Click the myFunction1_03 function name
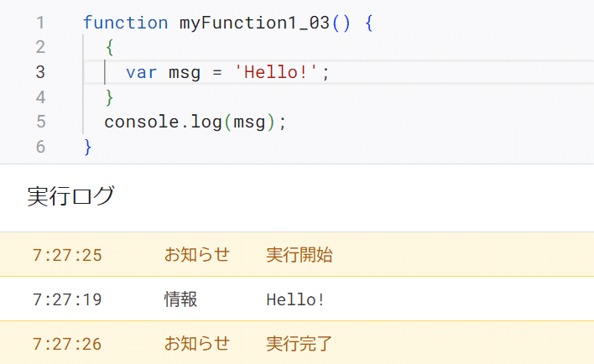The width and height of the screenshot is (594, 364). (x=254, y=23)
